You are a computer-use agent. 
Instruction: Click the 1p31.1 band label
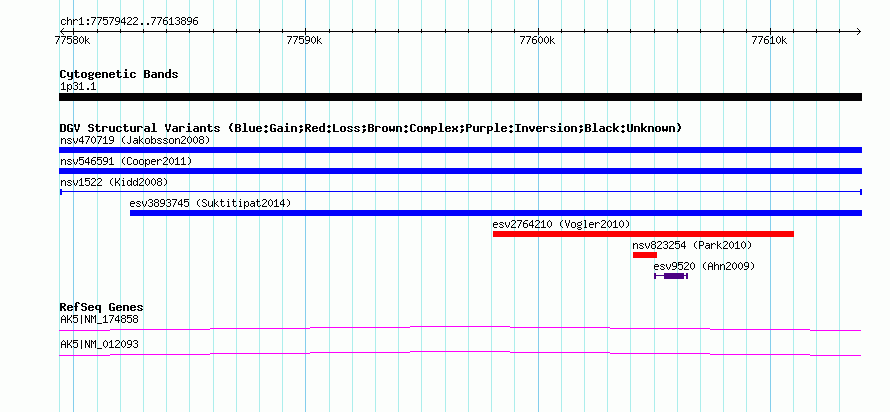coord(78,86)
